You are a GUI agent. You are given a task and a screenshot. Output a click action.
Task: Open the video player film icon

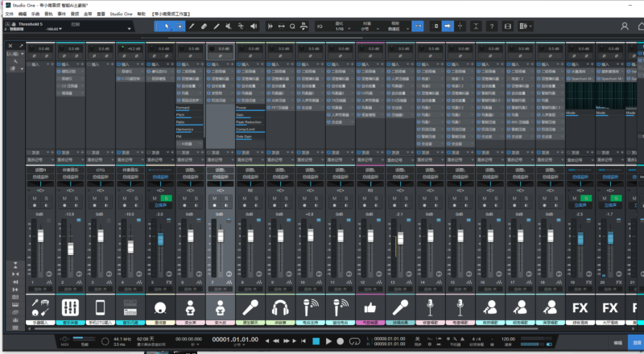(x=508, y=27)
